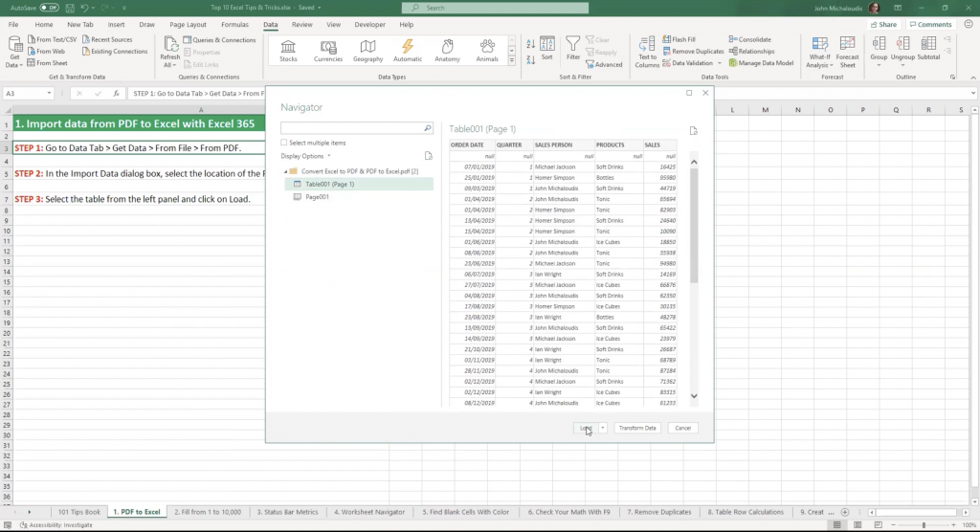Import data From Web

click(46, 52)
